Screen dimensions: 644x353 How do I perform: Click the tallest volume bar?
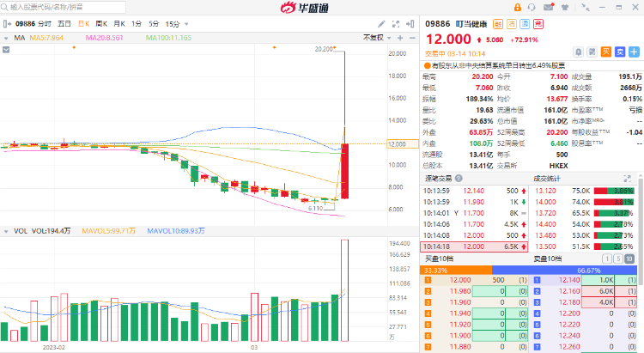(x=344, y=290)
